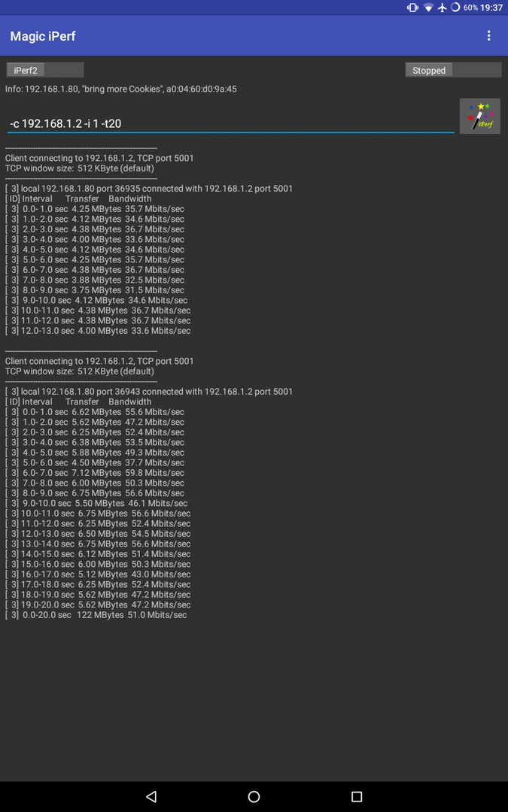Tap the Info line with IP address
508x812 pixels.
[x=120, y=89]
